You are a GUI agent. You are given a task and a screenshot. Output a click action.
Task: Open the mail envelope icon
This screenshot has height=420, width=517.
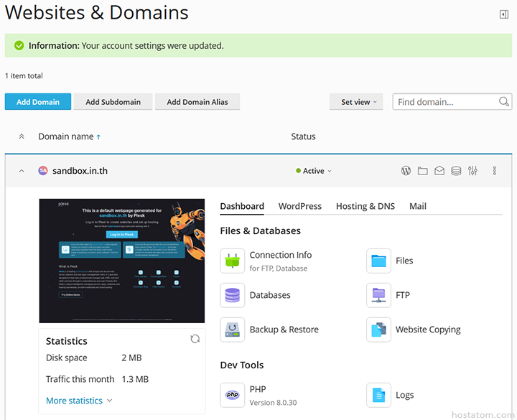439,171
